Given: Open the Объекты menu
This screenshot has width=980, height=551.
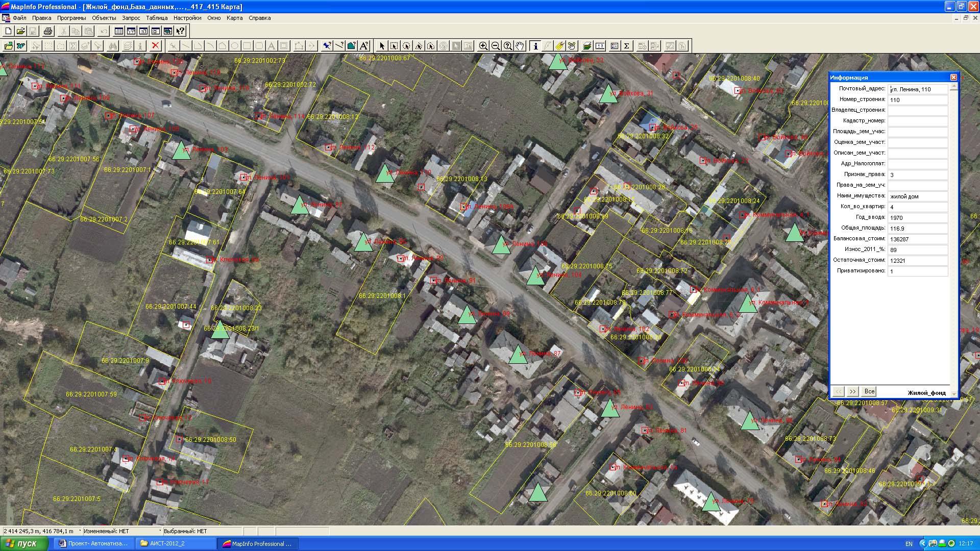Looking at the screenshot, I should pyautogui.click(x=104, y=18).
